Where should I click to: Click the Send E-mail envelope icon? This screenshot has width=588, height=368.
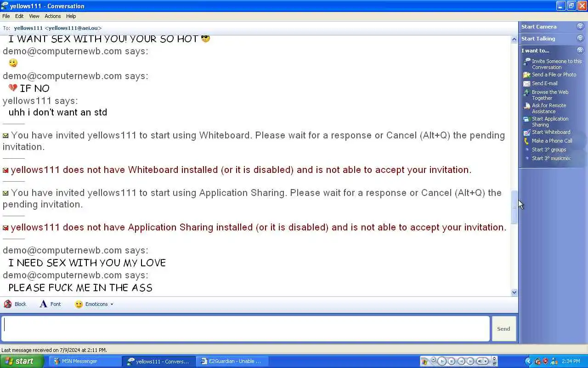(527, 84)
